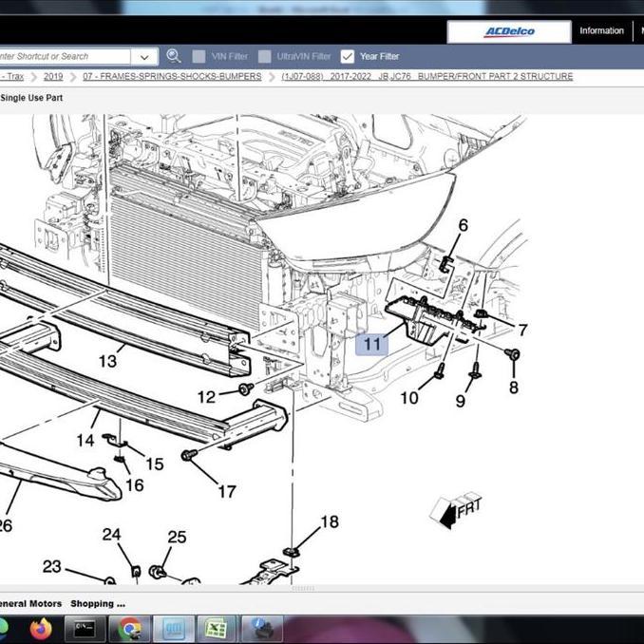The height and width of the screenshot is (644, 644).
Task: Grab the pane splitter handle below diagram
Action: [x=303, y=588]
